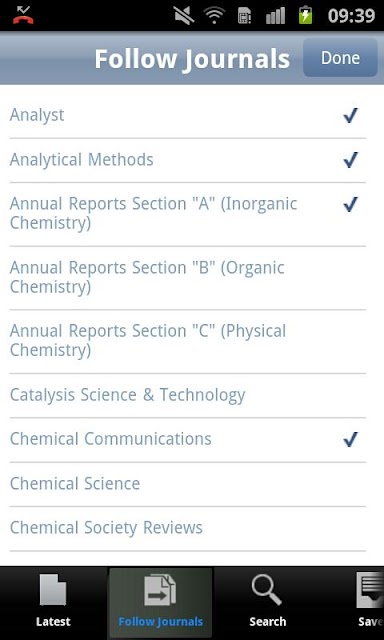Screen dimensions: 384x640
Task: Uncheck the Chemical Communications checkmark
Action: click(x=351, y=440)
